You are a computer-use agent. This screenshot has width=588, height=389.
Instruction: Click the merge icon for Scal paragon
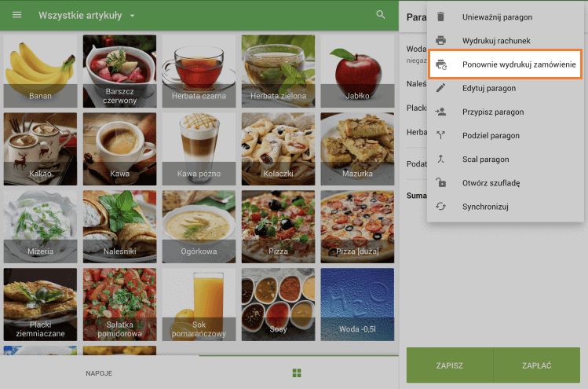pyautogui.click(x=441, y=159)
